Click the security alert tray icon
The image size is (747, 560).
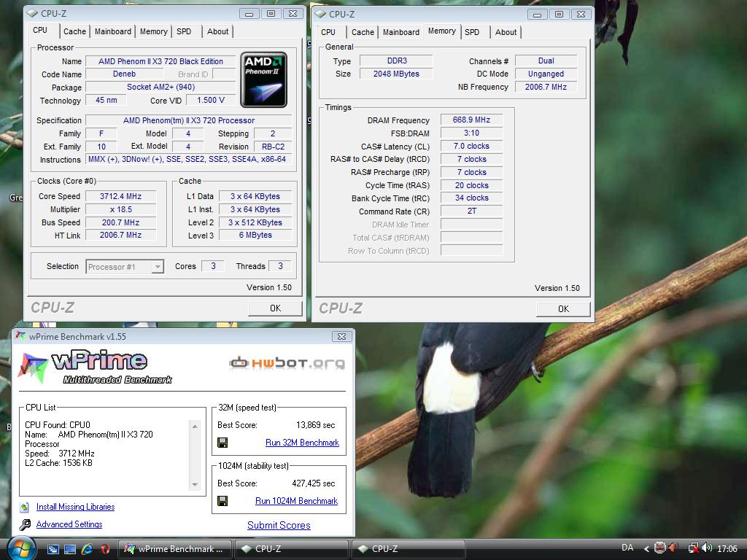[660, 548]
